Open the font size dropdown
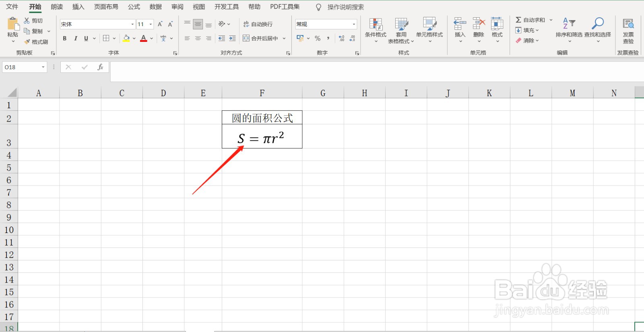644x332 pixels. [x=151, y=24]
